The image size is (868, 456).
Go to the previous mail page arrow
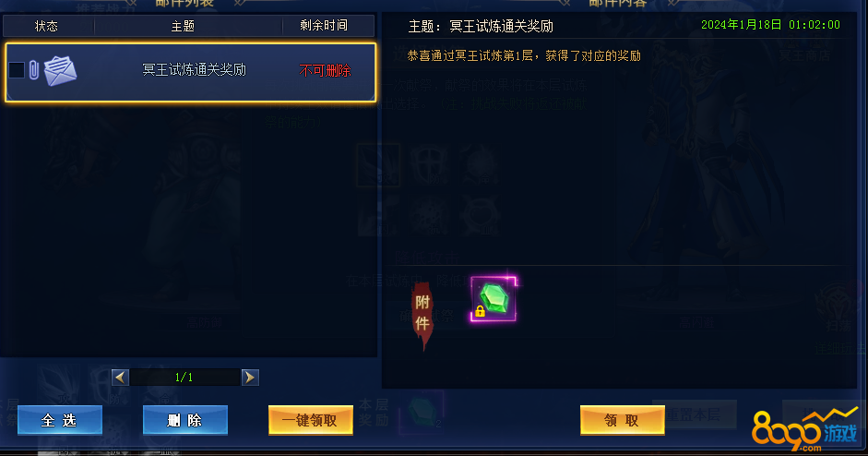(120, 378)
